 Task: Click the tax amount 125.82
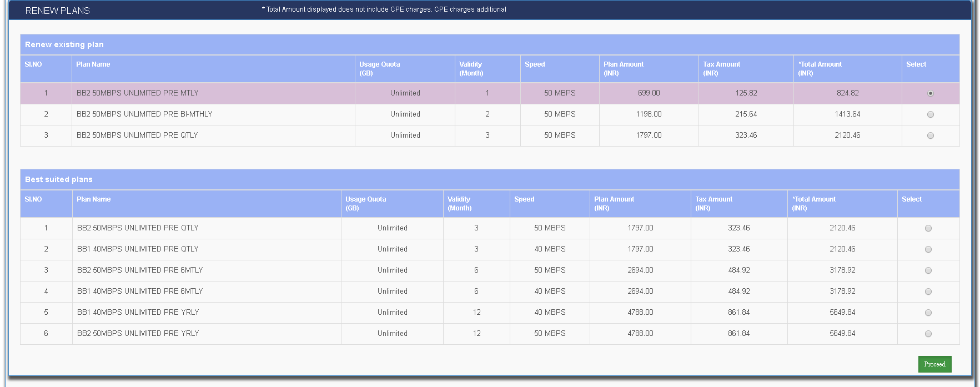(x=746, y=93)
